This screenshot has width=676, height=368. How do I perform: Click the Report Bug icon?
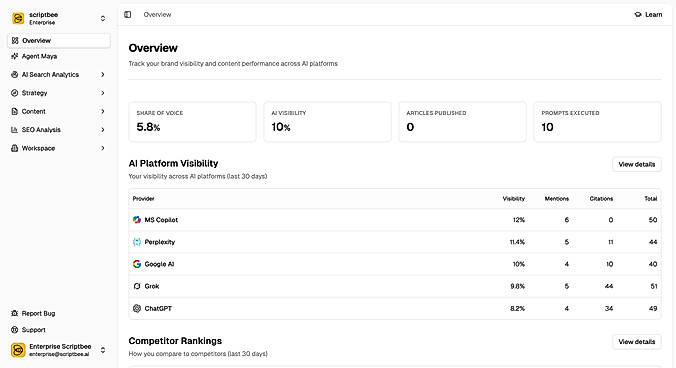coord(15,313)
